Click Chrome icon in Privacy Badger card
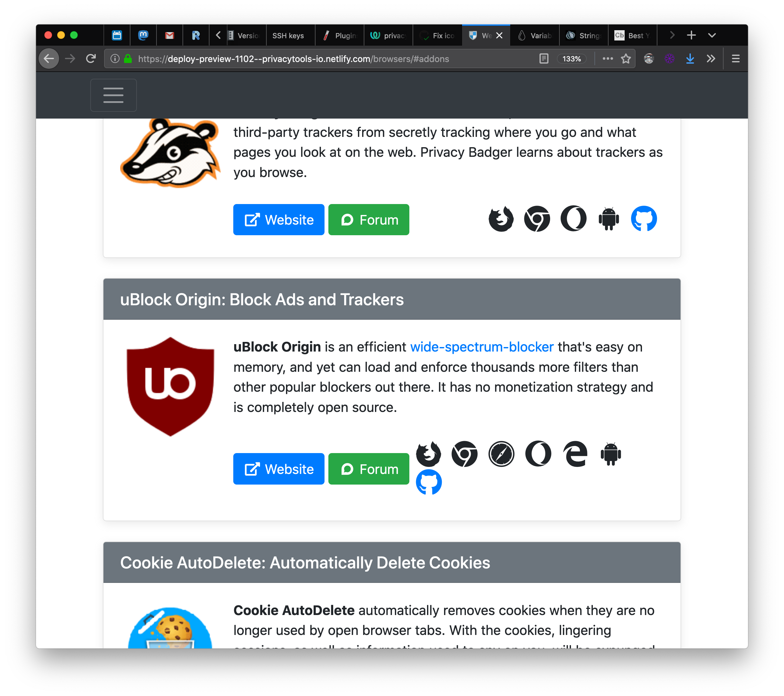Image resolution: width=784 pixels, height=696 pixels. (537, 219)
